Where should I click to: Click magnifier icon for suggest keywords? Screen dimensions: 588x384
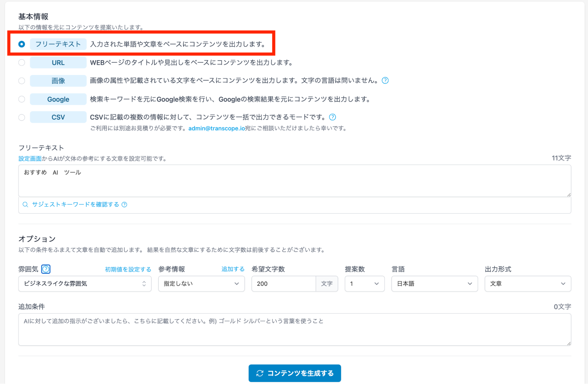[25, 205]
